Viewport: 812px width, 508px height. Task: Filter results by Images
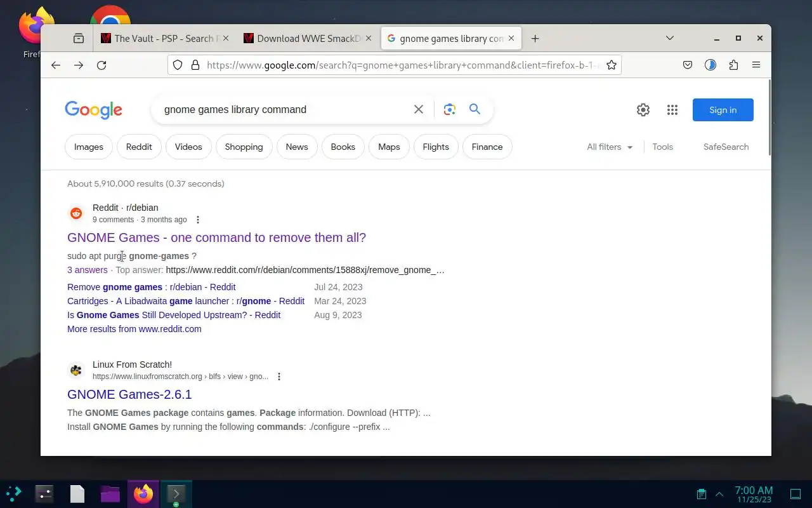point(89,147)
